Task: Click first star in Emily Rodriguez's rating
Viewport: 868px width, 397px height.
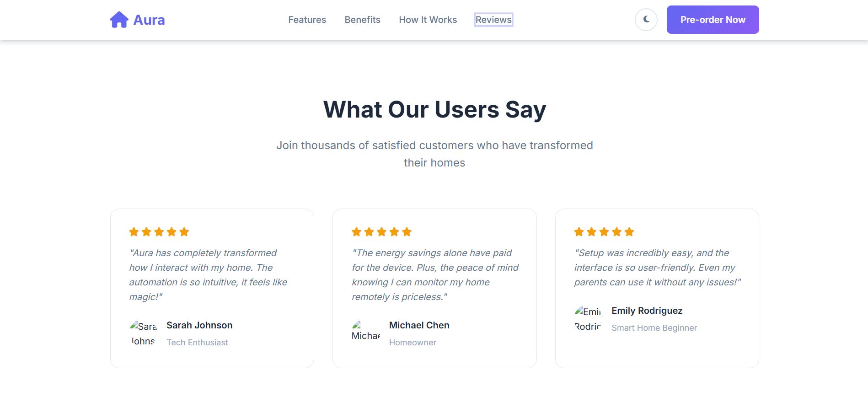Action: coord(579,232)
